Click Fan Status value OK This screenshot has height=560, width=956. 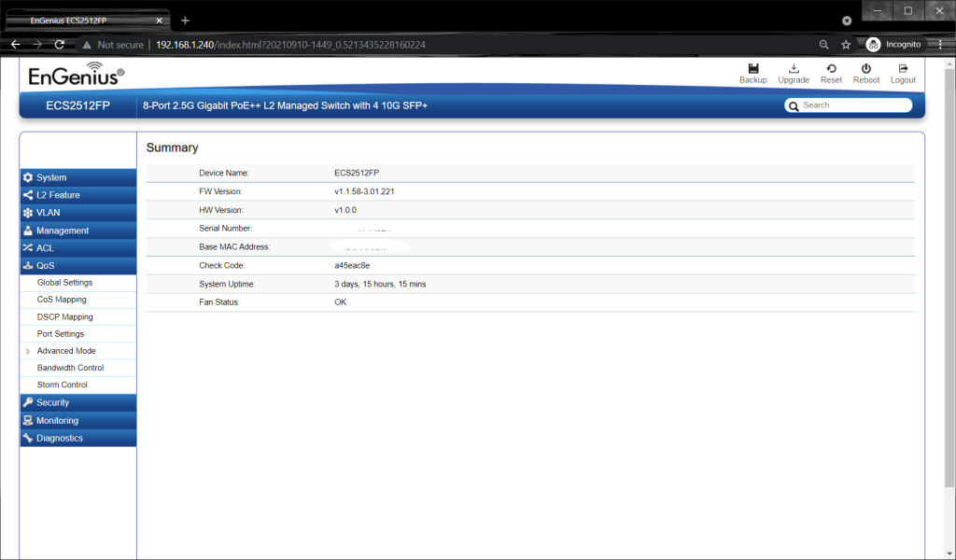coord(340,302)
